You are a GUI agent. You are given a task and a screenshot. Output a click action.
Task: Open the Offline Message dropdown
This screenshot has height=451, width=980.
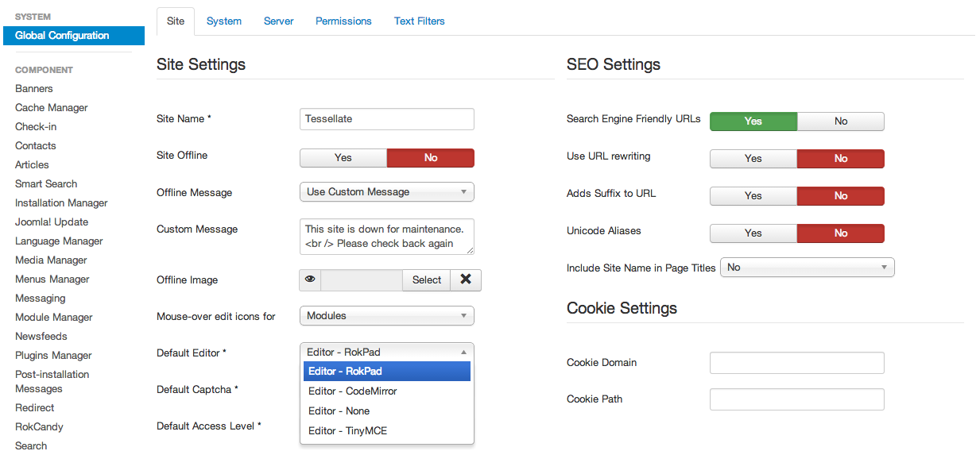click(386, 192)
